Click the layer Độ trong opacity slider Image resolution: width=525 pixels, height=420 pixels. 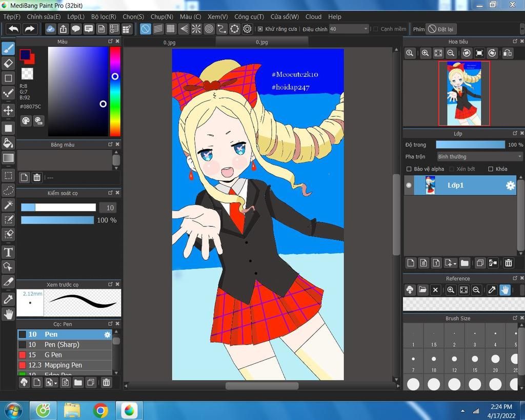coord(470,144)
